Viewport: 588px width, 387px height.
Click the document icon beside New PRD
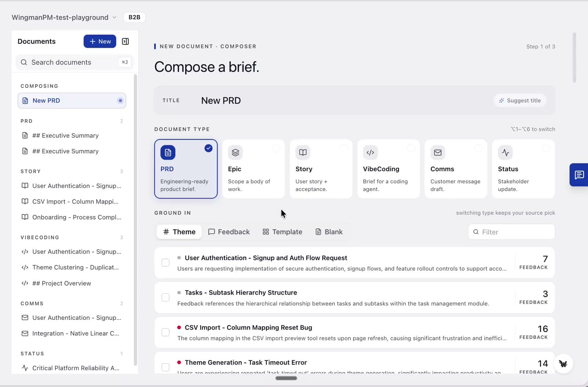[x=25, y=101]
